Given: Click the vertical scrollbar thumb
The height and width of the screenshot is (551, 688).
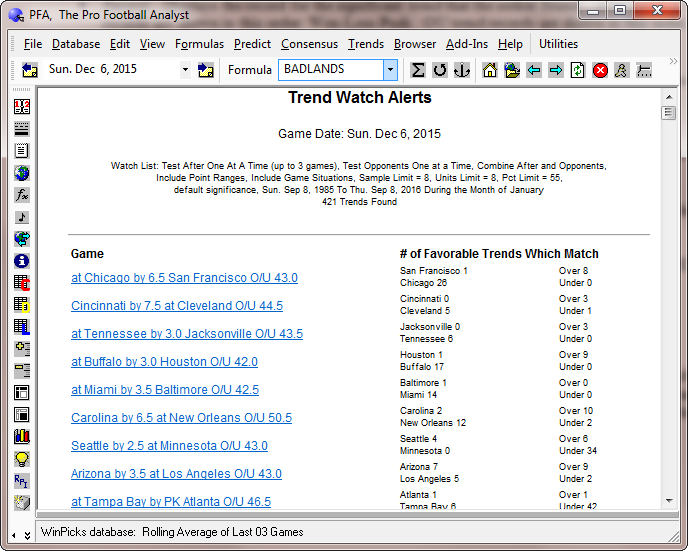Looking at the screenshot, I should tap(668, 113).
